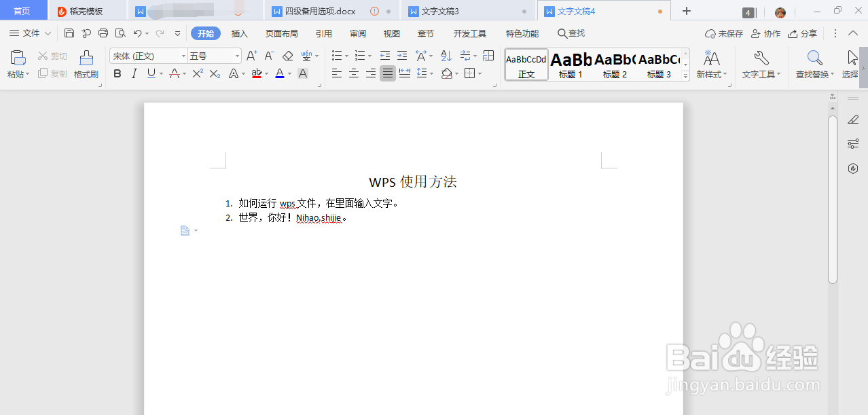Screen dimensions: 868x415
Task: Open the line spacing dropdown
Action: pyautogui.click(x=432, y=73)
